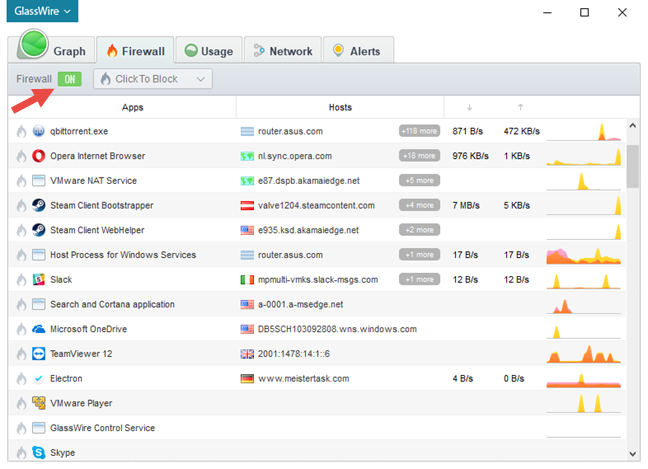The height and width of the screenshot is (469, 648).
Task: Click the Microsoft OneDrive cloud icon
Action: tap(38, 329)
